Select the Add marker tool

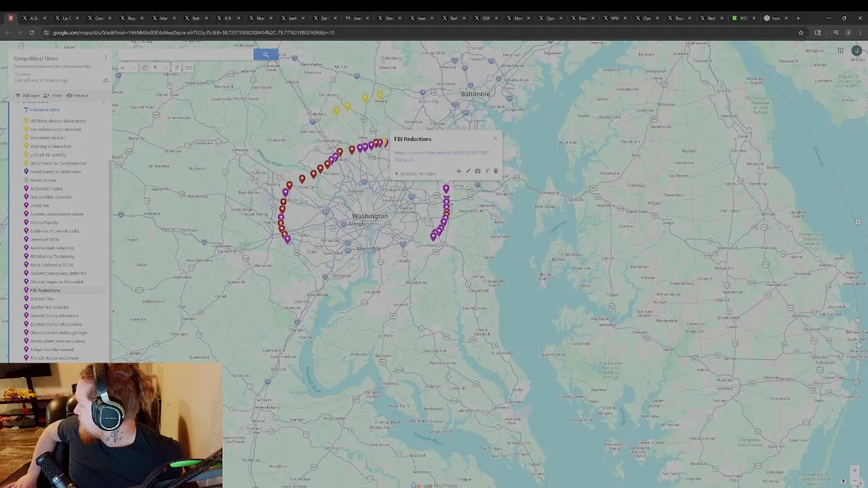pyautogui.click(x=155, y=68)
